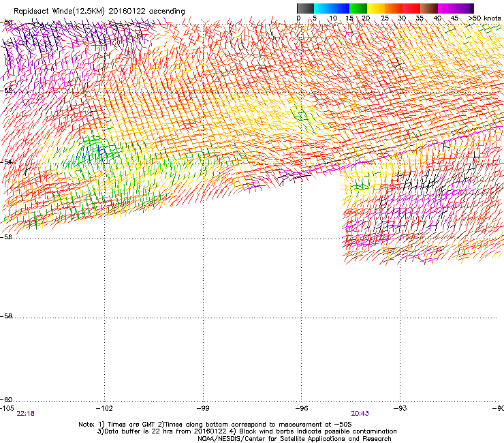The height and width of the screenshot is (443, 504).
Task: Click the -58 latitude axis label
Action: click(6, 316)
